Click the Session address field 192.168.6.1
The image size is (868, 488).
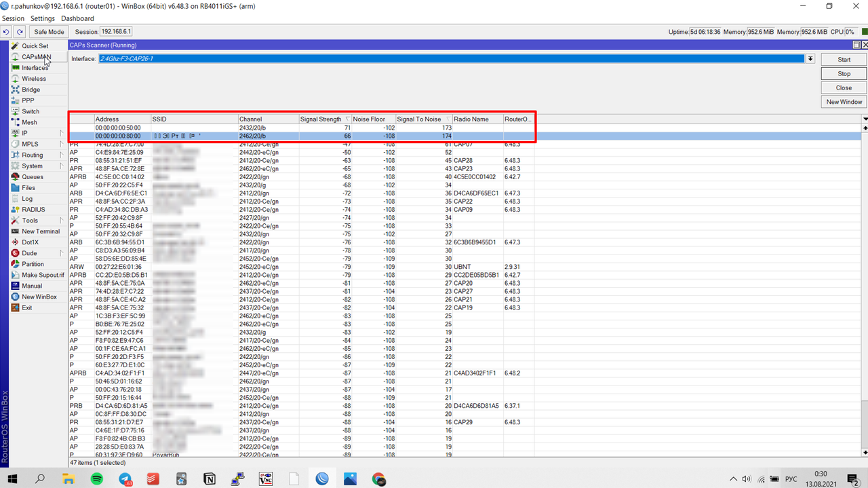click(116, 32)
